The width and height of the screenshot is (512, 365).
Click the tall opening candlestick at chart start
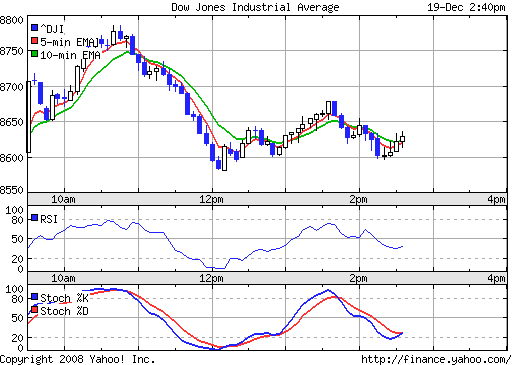pyautogui.click(x=29, y=117)
